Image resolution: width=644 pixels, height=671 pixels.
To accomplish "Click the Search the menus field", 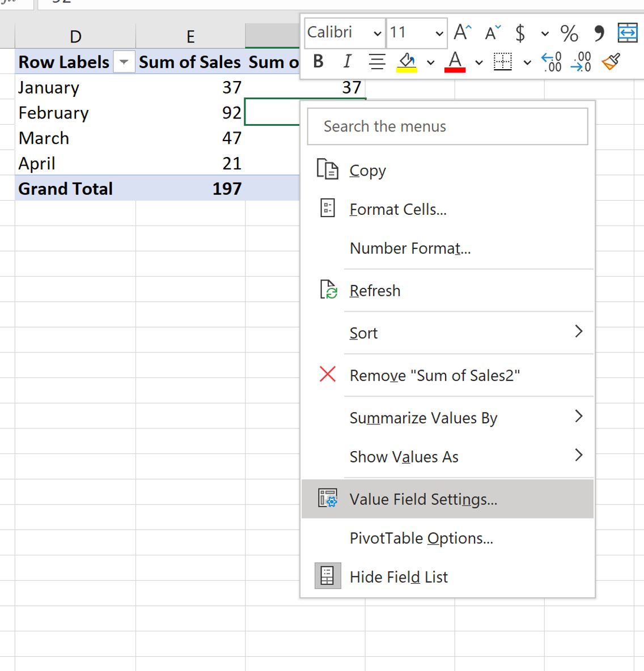I will [x=447, y=126].
